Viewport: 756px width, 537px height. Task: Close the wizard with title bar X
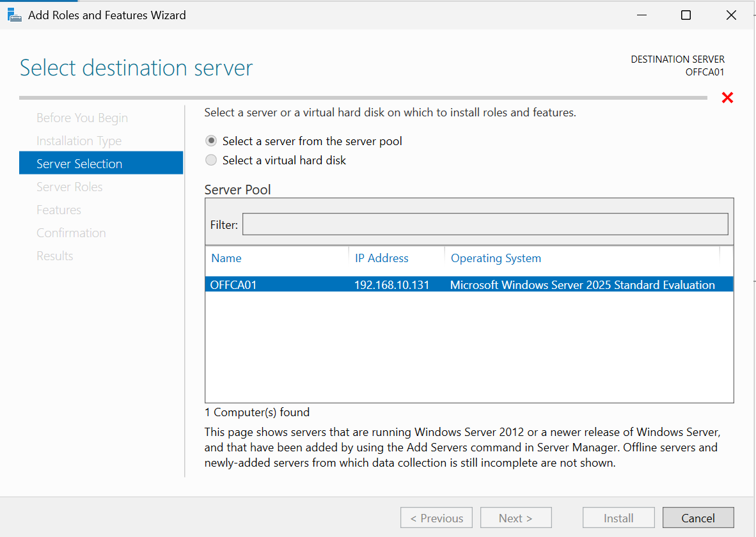(731, 15)
